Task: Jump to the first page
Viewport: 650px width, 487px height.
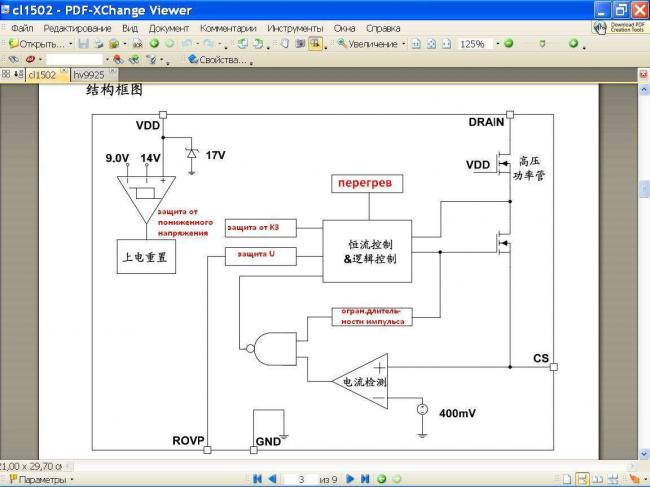Action: click(257, 479)
